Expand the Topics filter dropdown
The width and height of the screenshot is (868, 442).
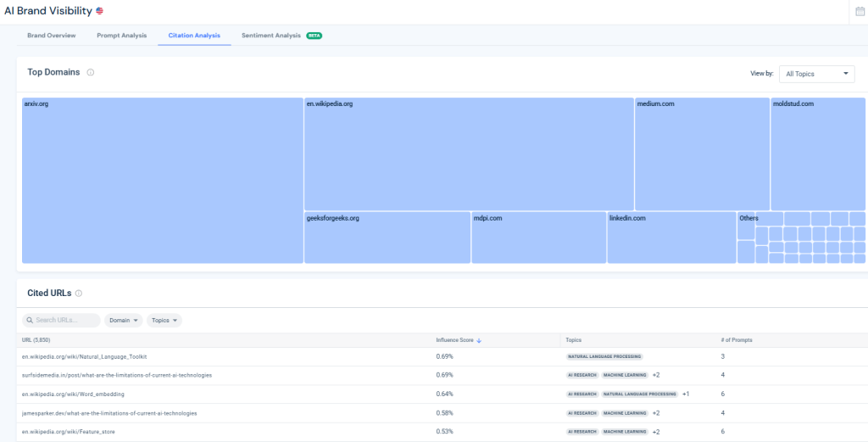coord(164,321)
